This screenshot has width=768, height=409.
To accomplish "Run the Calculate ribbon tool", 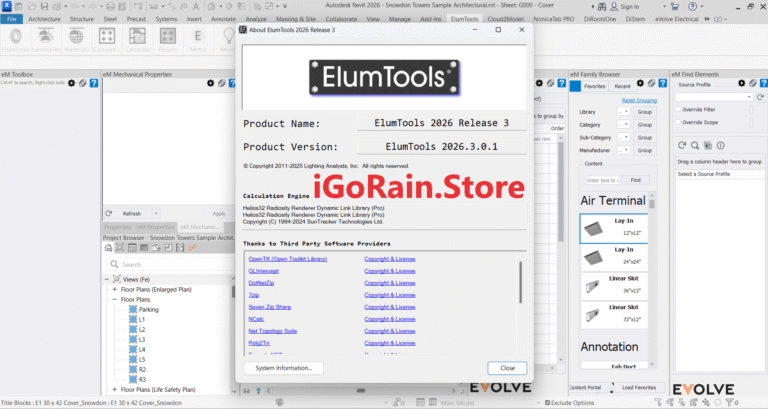I will click(x=137, y=40).
